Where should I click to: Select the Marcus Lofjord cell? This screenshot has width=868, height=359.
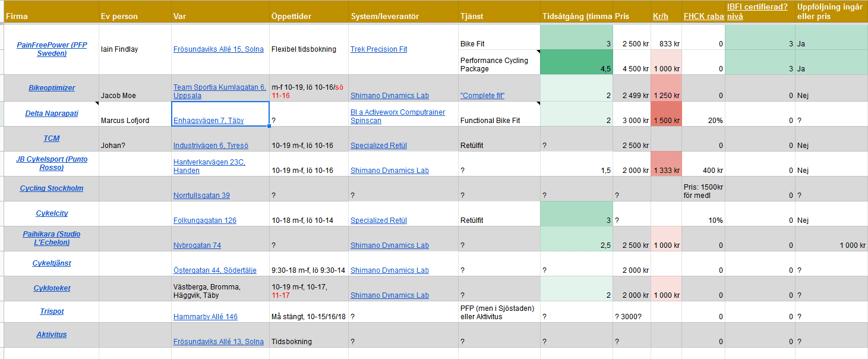[135, 114]
